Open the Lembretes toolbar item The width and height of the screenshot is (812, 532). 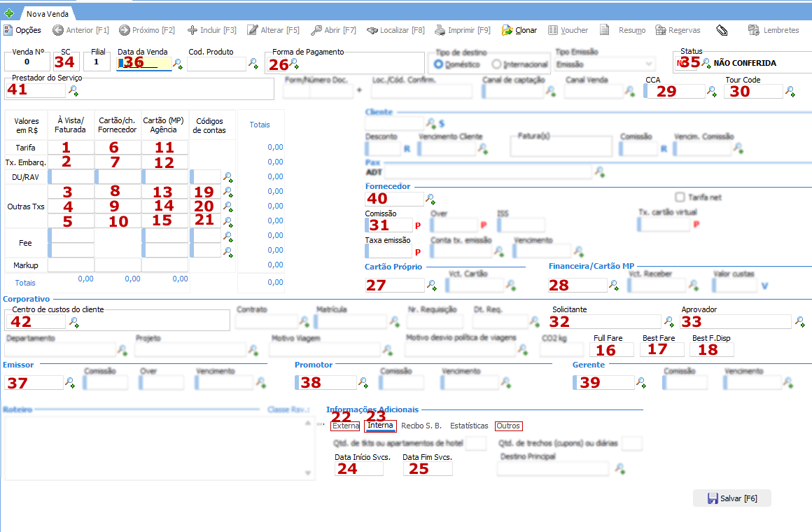click(773, 30)
